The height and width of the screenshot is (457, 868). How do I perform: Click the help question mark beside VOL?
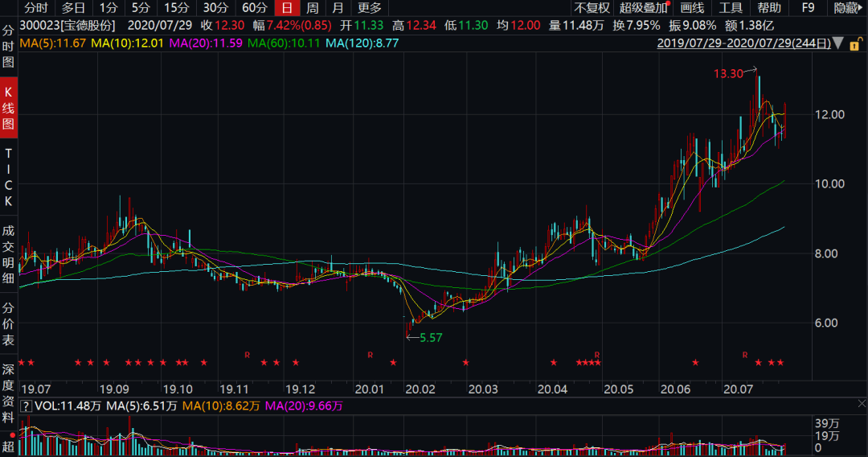click(x=27, y=406)
